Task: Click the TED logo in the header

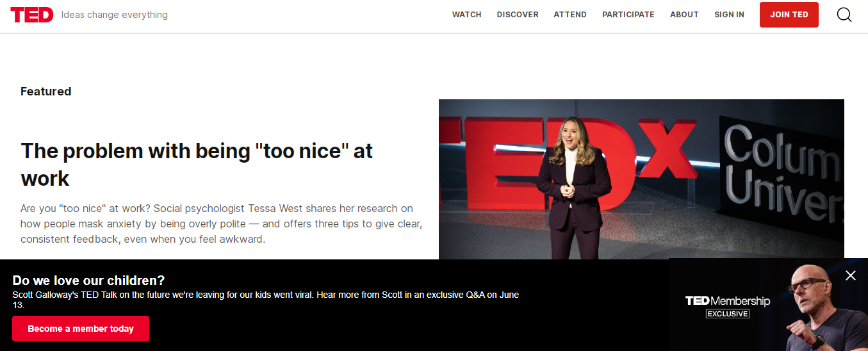Action: (31, 15)
